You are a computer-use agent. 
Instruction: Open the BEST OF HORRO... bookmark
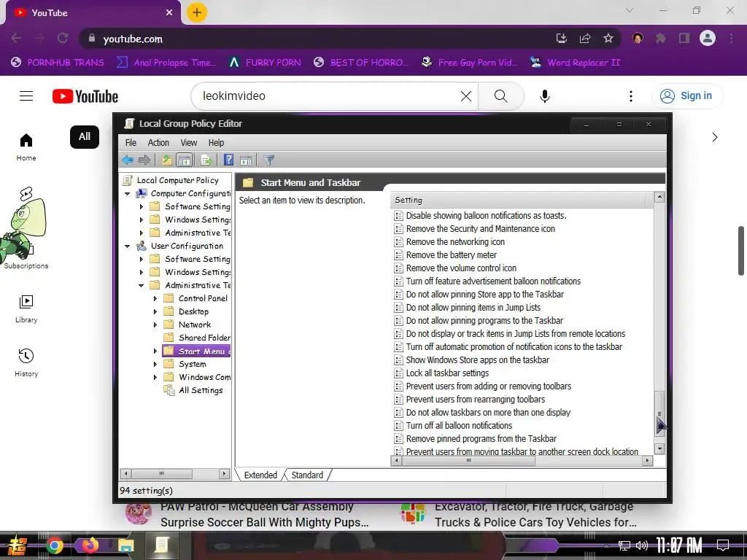361,63
